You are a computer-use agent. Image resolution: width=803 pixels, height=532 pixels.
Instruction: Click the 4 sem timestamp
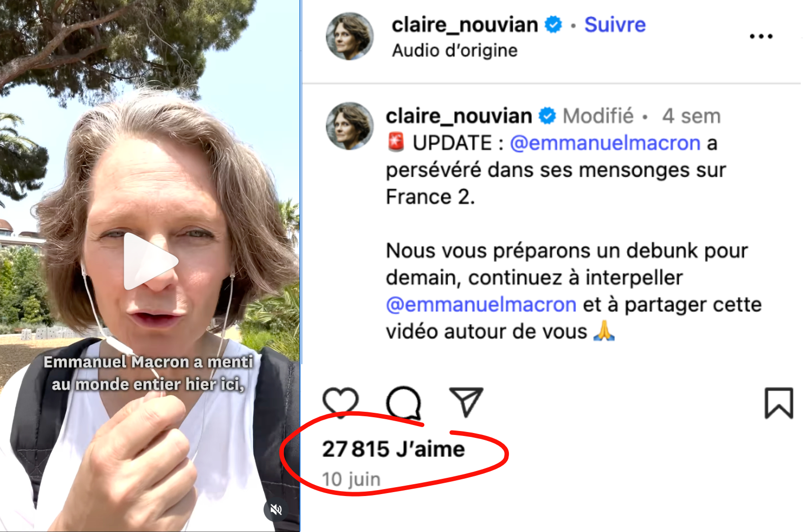click(691, 116)
